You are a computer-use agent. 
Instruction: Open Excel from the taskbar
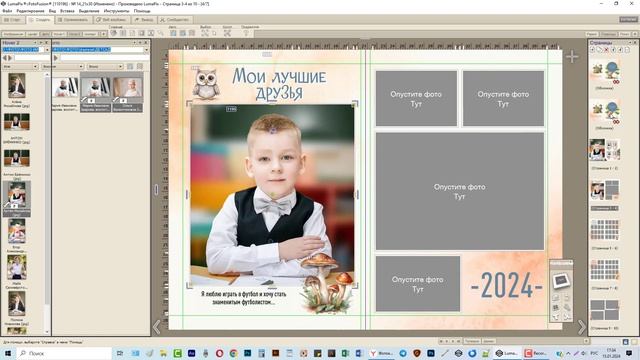tap(345, 353)
